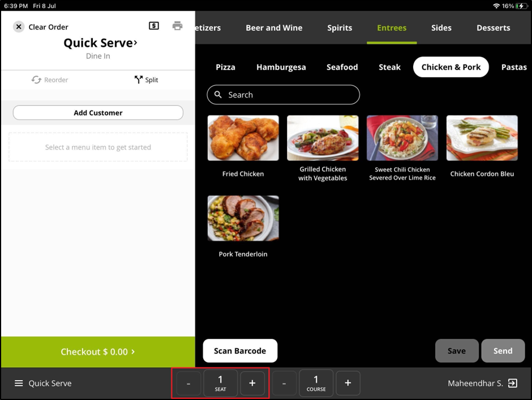Increase the seat number with plus

tap(252, 384)
